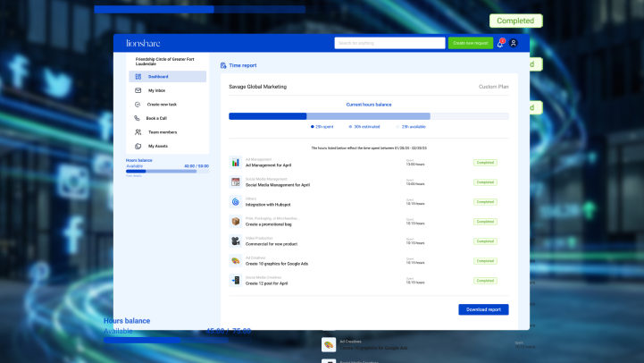Go to My Inbox
The width and height of the screenshot is (644, 363).
pyautogui.click(x=156, y=90)
